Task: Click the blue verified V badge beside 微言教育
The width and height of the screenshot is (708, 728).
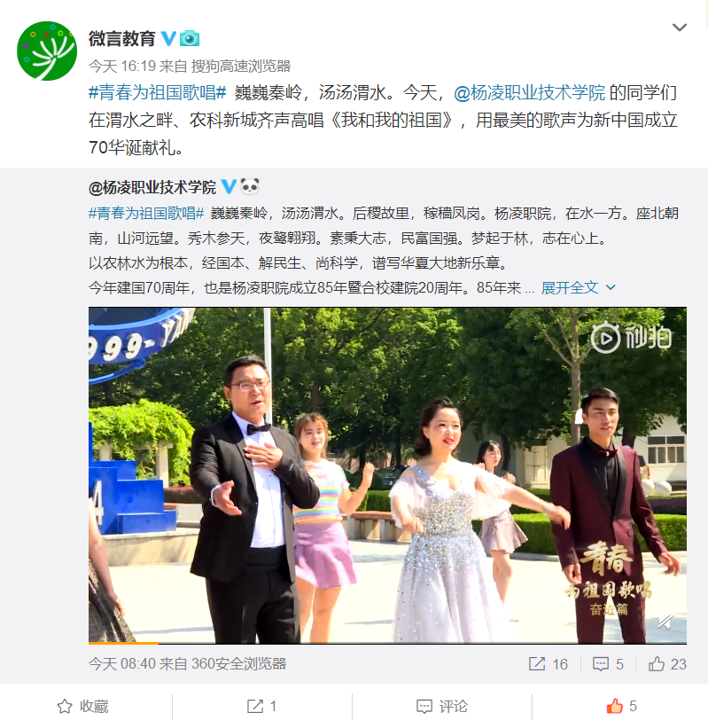Action: (x=169, y=38)
